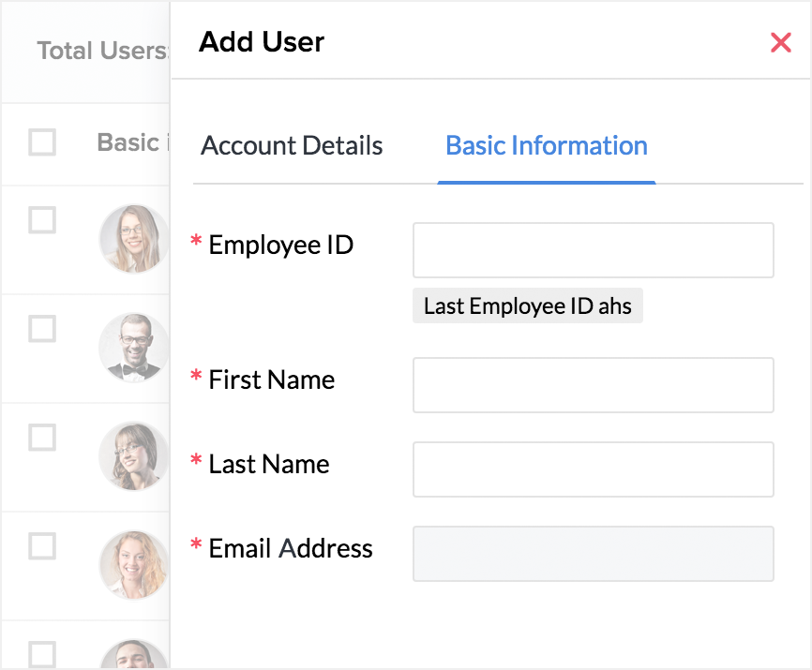Click the Employee ID input field

point(593,250)
